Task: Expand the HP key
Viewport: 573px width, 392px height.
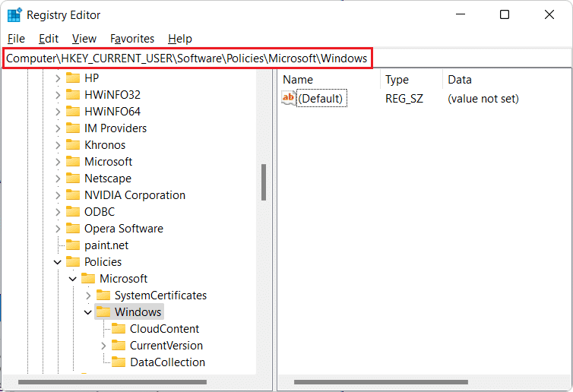Action: (58, 78)
